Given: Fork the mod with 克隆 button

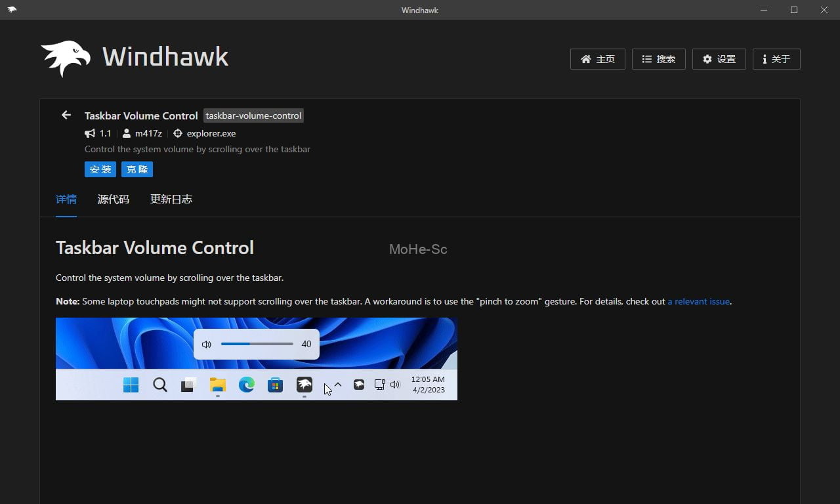Looking at the screenshot, I should [x=137, y=169].
